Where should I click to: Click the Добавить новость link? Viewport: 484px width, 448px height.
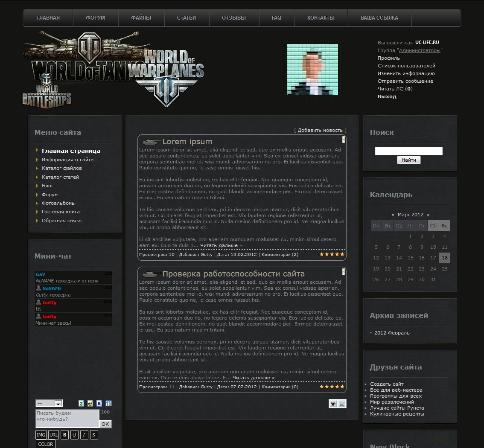coord(320,130)
